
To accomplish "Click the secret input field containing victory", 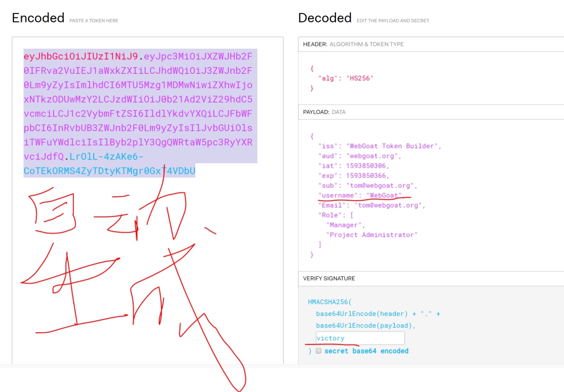I will coord(360,338).
